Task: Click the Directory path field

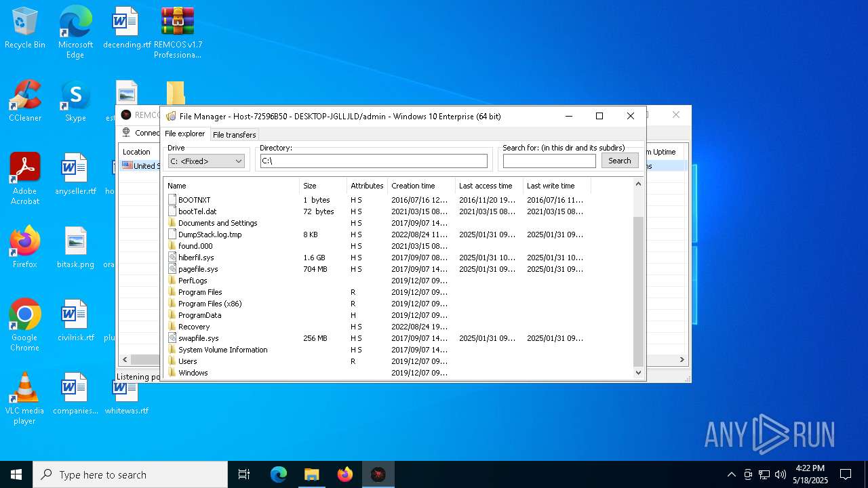Action: click(374, 161)
